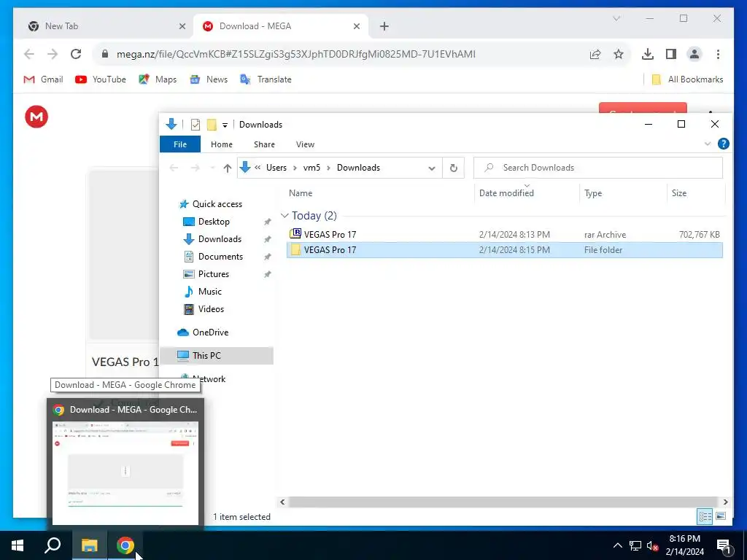The height and width of the screenshot is (560, 747).
Task: Open address bar history dropdown in Explorer
Action: [432, 168]
